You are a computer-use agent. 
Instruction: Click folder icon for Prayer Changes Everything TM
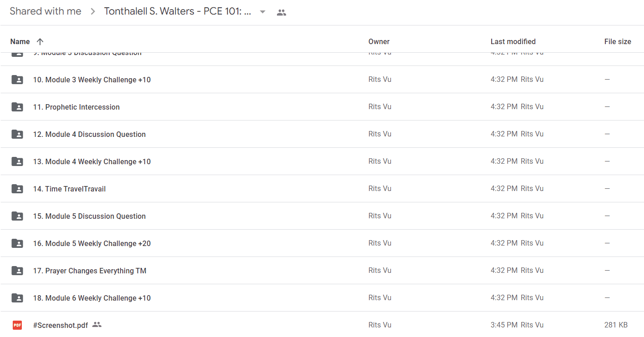pyautogui.click(x=17, y=271)
